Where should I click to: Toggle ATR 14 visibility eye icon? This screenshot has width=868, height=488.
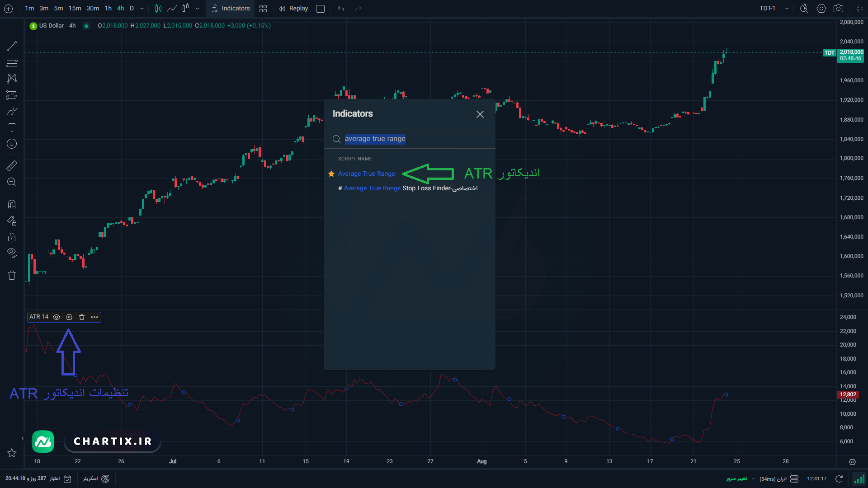pyautogui.click(x=57, y=317)
